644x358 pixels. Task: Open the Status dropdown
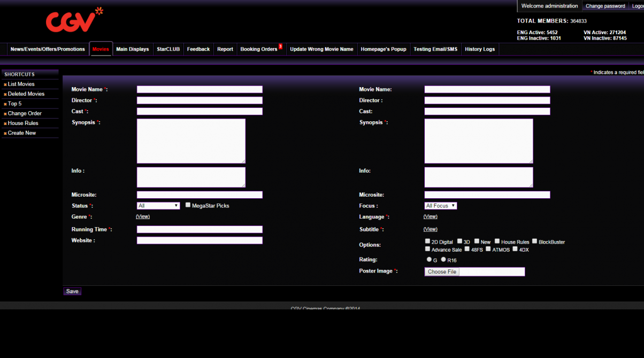158,206
